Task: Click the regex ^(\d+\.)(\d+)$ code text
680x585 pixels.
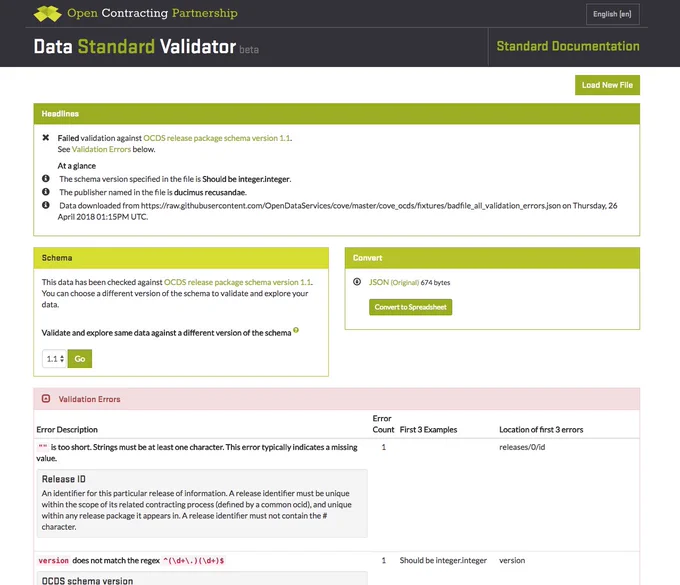Action: [x=193, y=560]
